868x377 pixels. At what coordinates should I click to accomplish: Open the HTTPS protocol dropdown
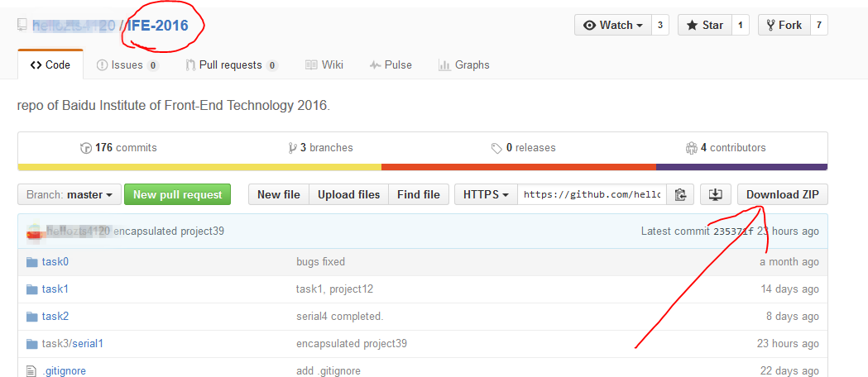pyautogui.click(x=487, y=194)
